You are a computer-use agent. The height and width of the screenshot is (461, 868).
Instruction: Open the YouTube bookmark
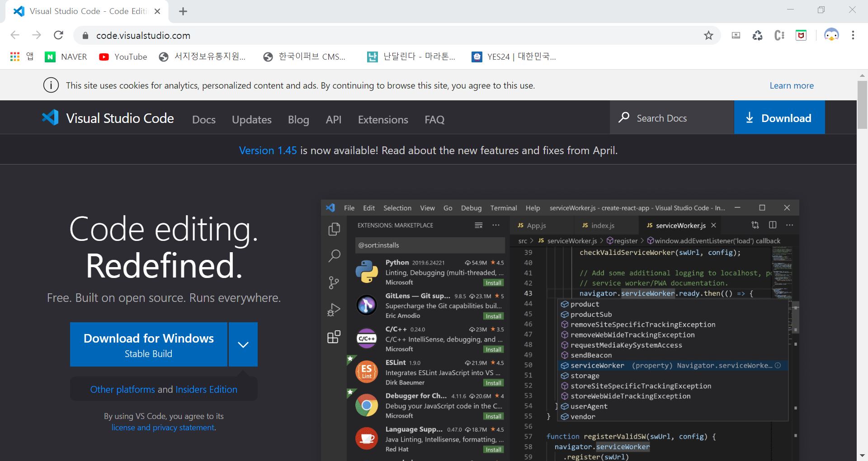[x=123, y=56]
